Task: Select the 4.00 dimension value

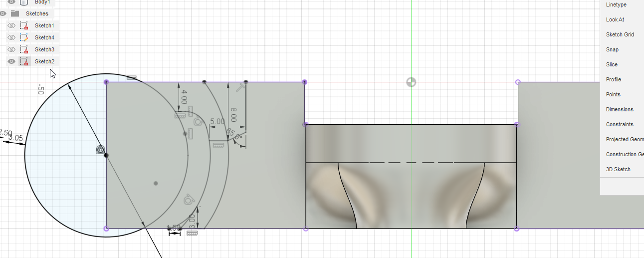Action: tap(184, 97)
